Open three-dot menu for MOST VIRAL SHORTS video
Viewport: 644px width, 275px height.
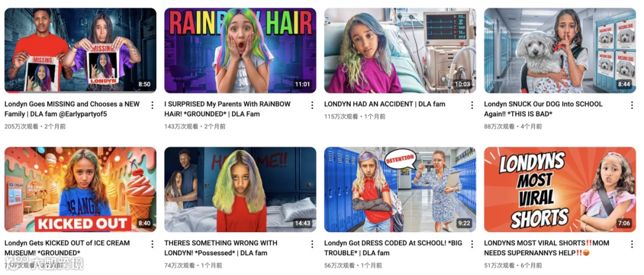pyautogui.click(x=631, y=244)
